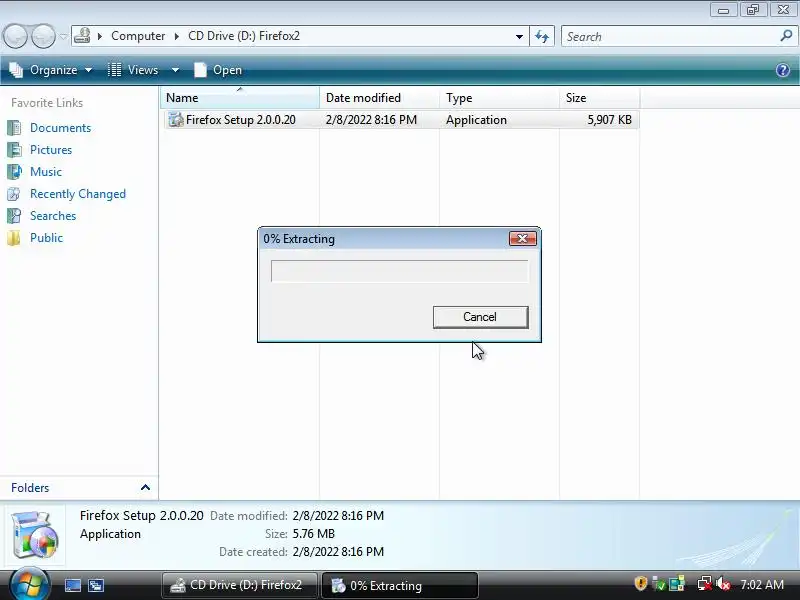Open Searches favorite link

coord(53,216)
